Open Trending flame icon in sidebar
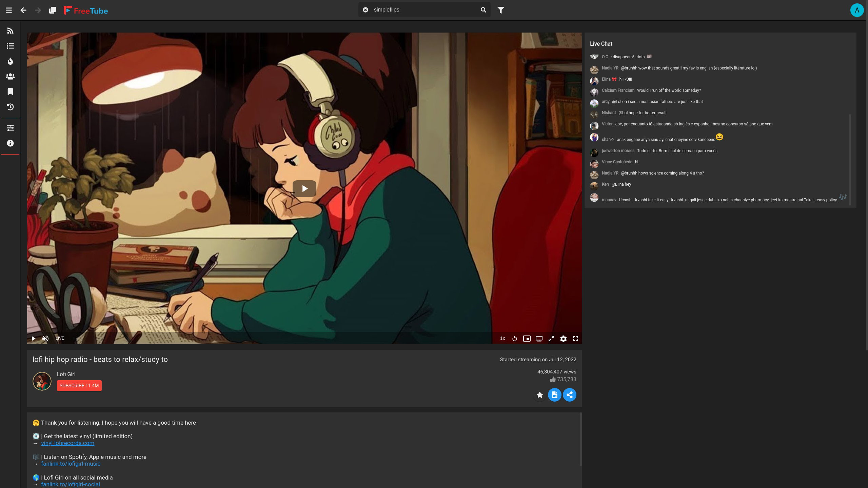This screenshot has width=868, height=488. [x=10, y=61]
